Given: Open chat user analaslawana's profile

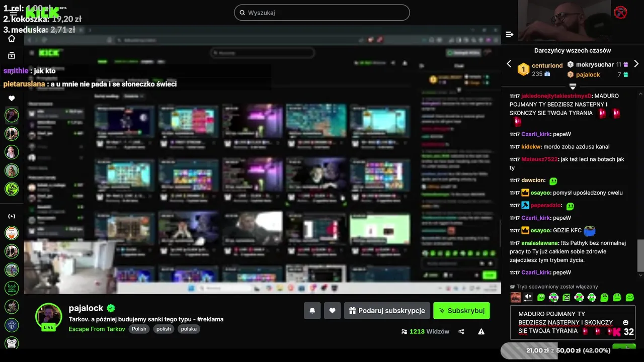Looking at the screenshot, I should [x=540, y=243].
